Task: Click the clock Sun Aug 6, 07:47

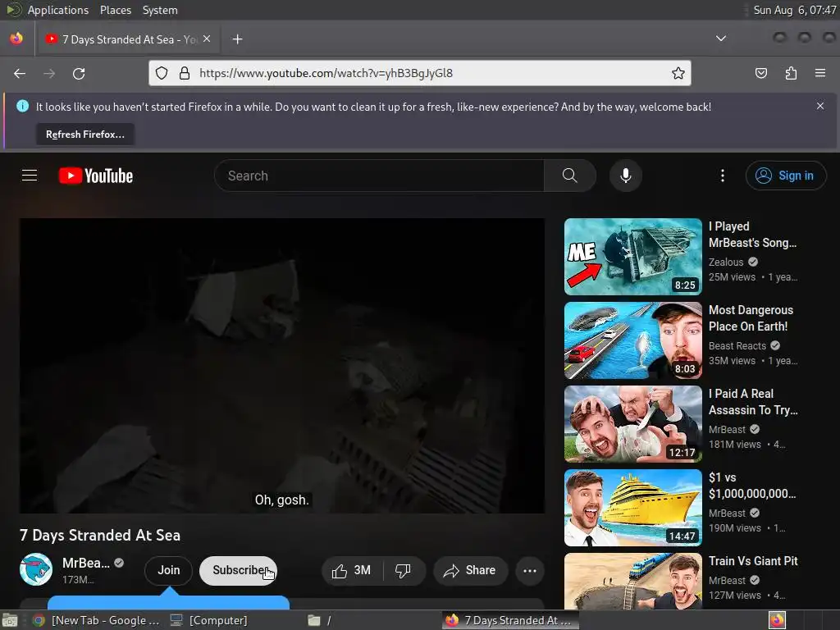Action: click(x=794, y=10)
